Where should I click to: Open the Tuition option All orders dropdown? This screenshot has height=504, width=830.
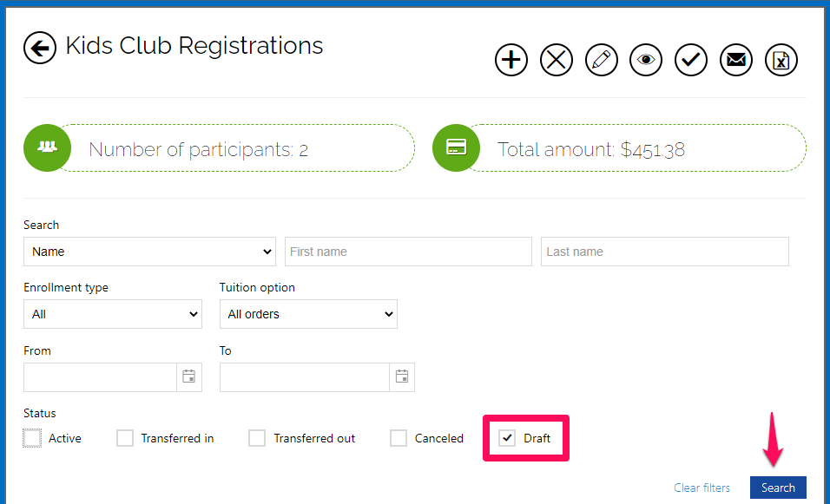pos(308,314)
